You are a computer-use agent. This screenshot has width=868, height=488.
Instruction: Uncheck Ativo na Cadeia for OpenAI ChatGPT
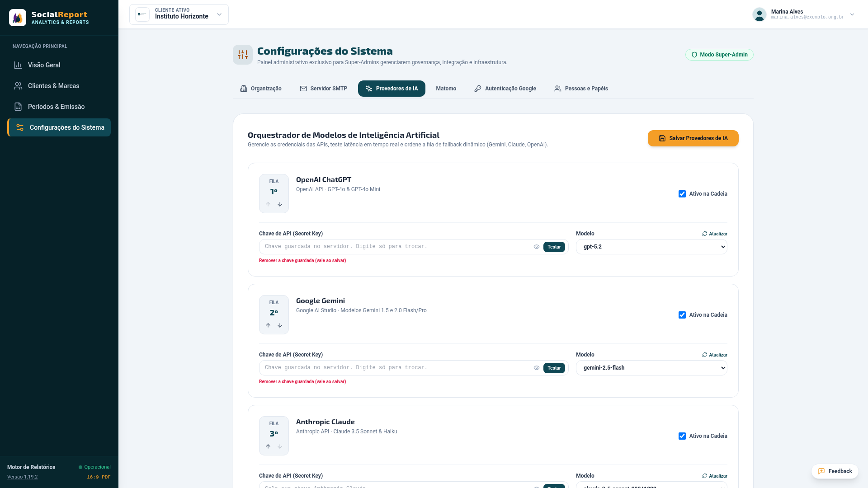pyautogui.click(x=682, y=194)
